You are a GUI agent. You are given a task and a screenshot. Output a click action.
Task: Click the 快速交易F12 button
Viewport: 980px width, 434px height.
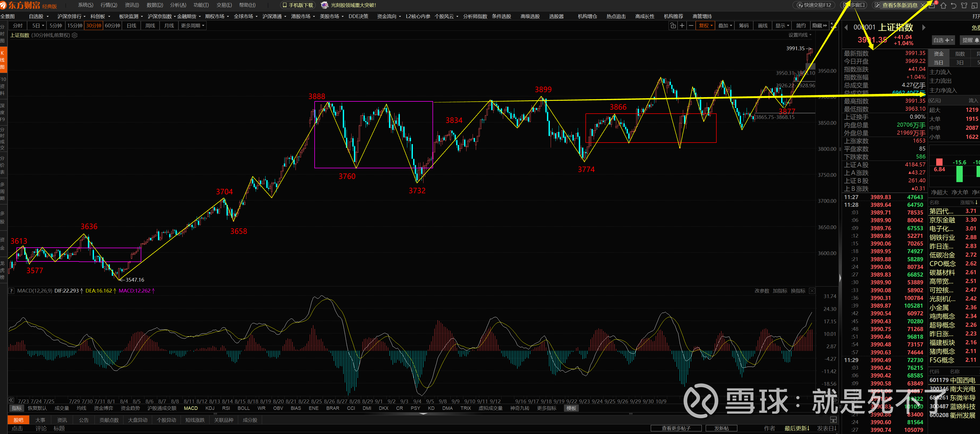(x=814, y=5)
